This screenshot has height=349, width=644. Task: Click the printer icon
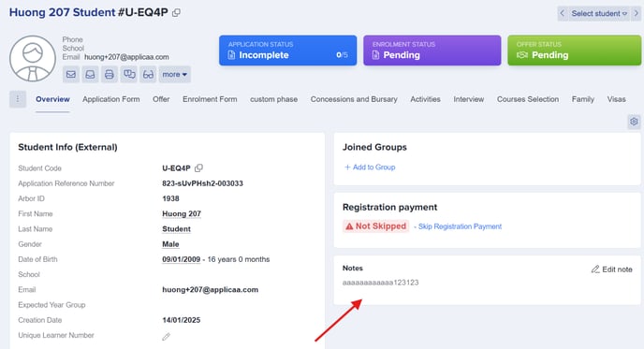point(110,74)
